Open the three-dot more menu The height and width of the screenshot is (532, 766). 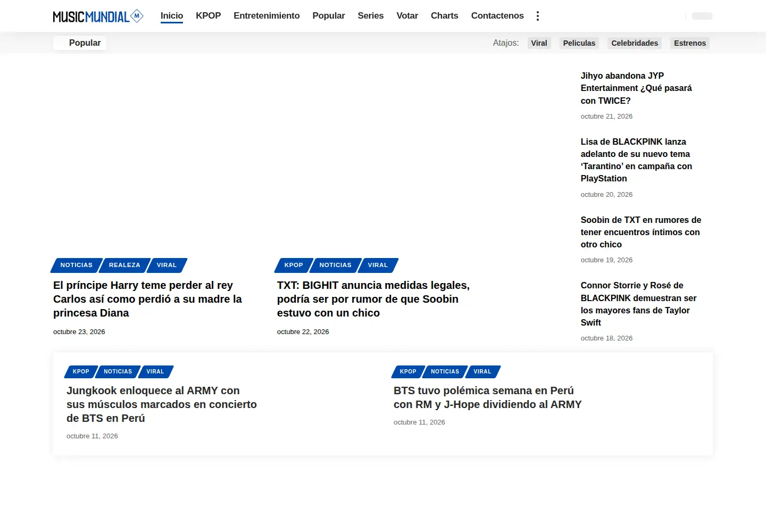[x=538, y=16]
